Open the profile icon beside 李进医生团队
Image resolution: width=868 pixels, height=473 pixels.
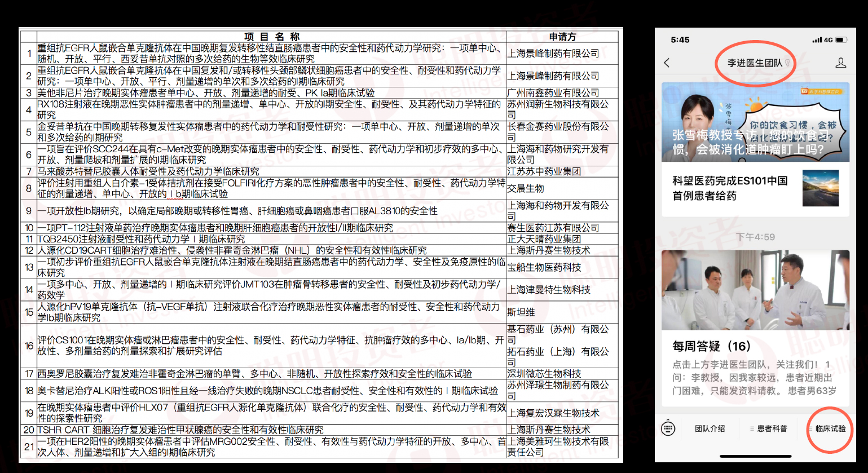pyautogui.click(x=840, y=63)
